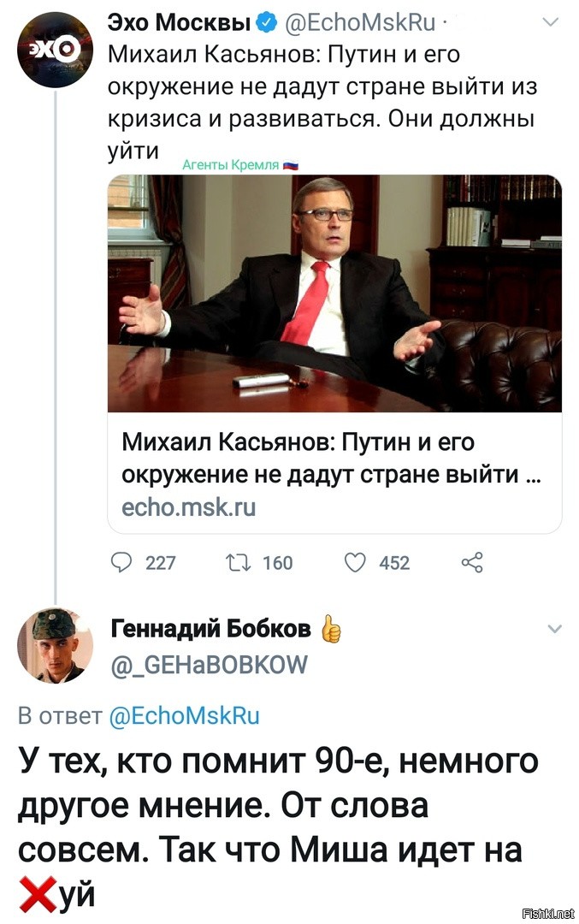
Task: Open the reply bubble icon with 227
Action: 121,563
